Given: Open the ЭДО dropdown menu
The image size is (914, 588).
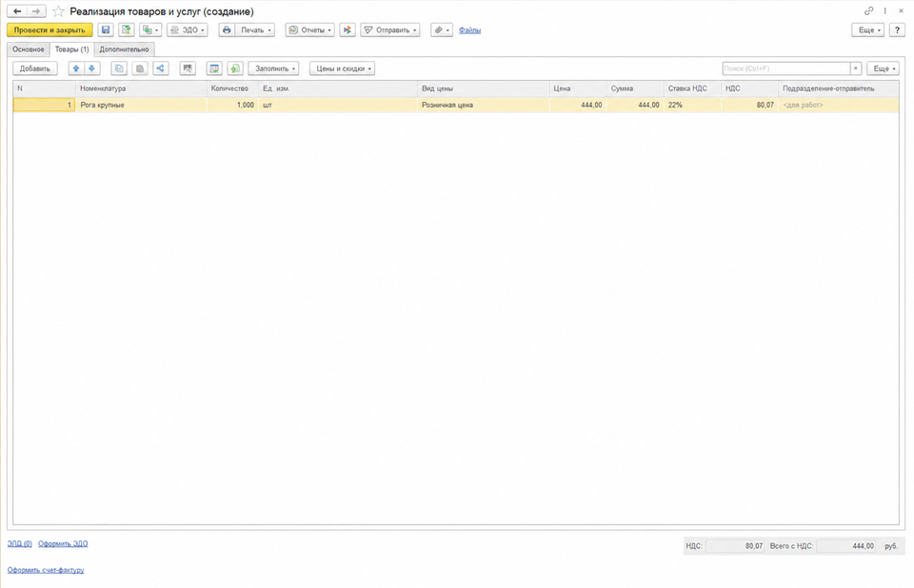Looking at the screenshot, I should coord(188,29).
